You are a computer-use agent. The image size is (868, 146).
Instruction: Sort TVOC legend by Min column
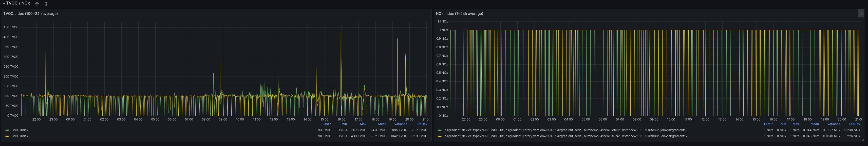click(344, 124)
